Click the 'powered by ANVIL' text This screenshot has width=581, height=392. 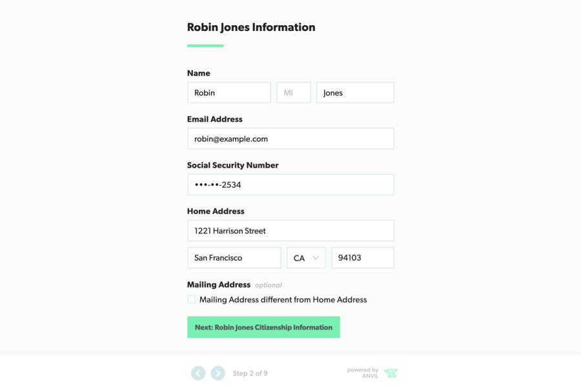tap(363, 373)
